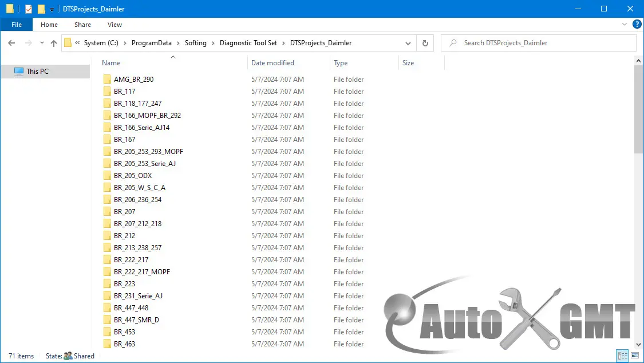Click Diagnostic Tool Set in the breadcrumb
Screen dimensions: 644x363
click(x=248, y=43)
